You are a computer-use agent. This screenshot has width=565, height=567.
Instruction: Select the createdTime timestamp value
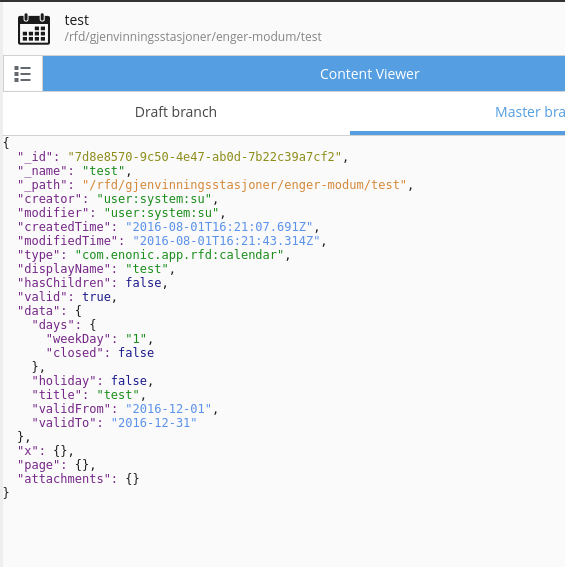coord(219,227)
